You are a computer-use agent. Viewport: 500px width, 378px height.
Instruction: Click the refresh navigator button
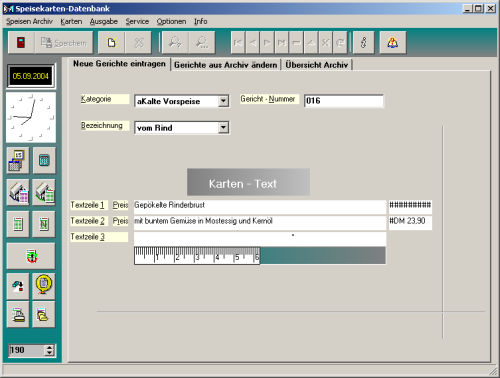340,43
